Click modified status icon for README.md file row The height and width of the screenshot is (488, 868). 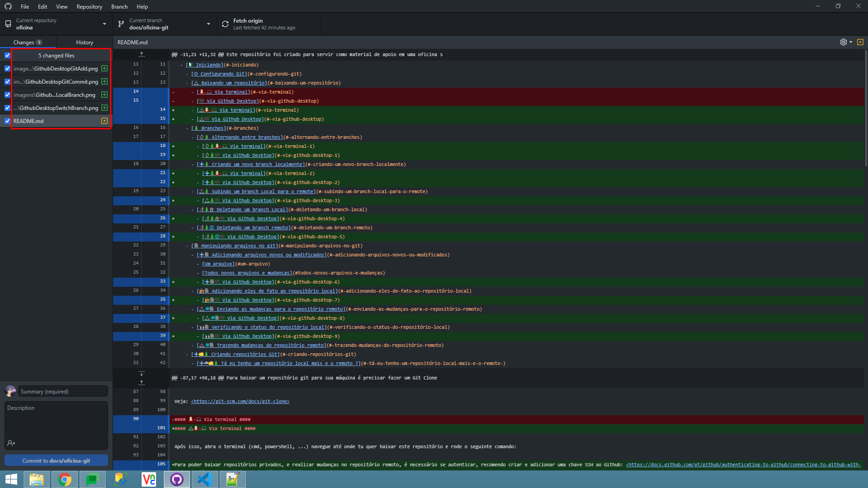104,121
